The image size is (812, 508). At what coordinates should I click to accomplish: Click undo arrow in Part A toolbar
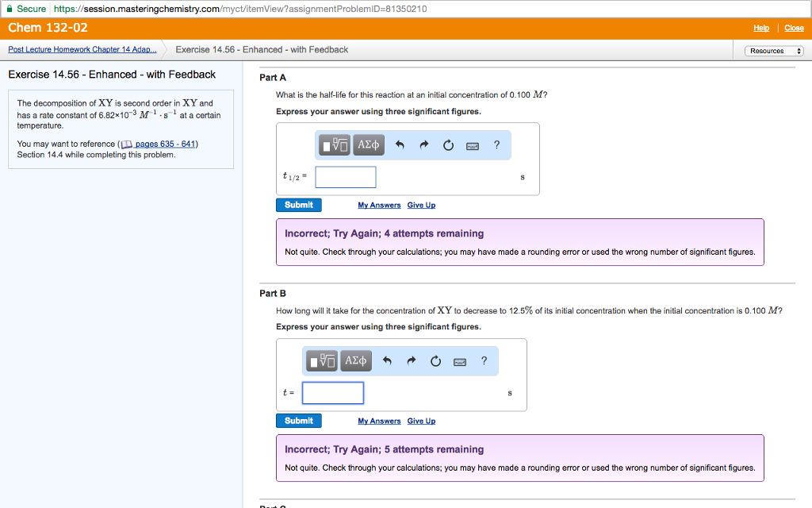tap(400, 145)
